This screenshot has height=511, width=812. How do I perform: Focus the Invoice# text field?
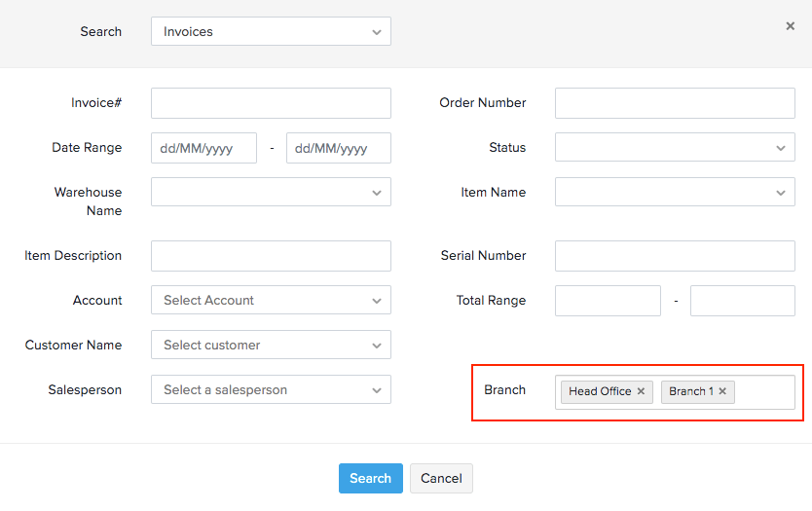click(271, 103)
